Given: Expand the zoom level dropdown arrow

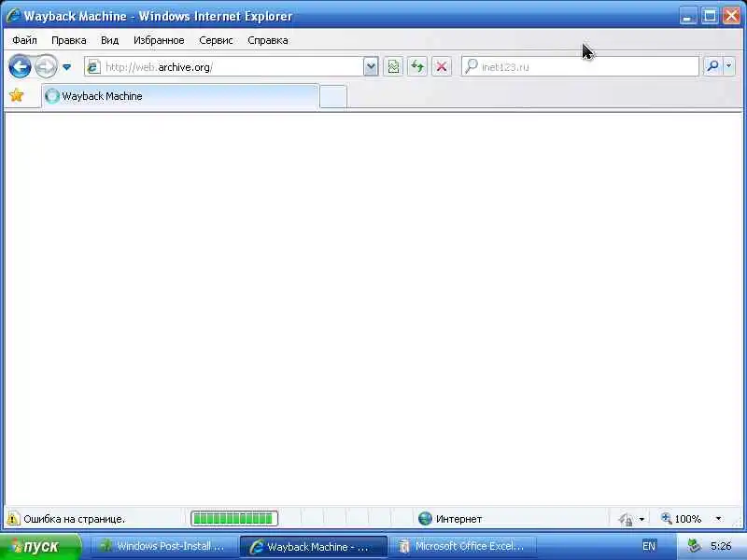Looking at the screenshot, I should (718, 519).
